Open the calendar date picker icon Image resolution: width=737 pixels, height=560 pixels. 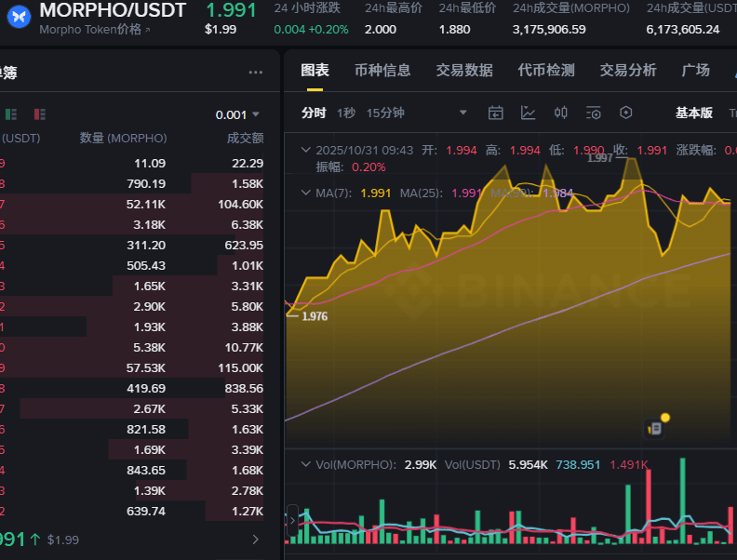point(495,113)
